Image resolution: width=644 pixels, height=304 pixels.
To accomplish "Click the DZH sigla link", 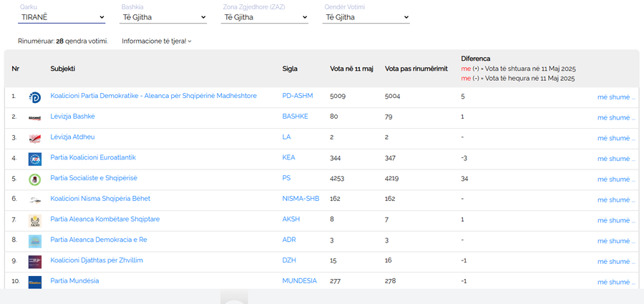I will 289,260.
